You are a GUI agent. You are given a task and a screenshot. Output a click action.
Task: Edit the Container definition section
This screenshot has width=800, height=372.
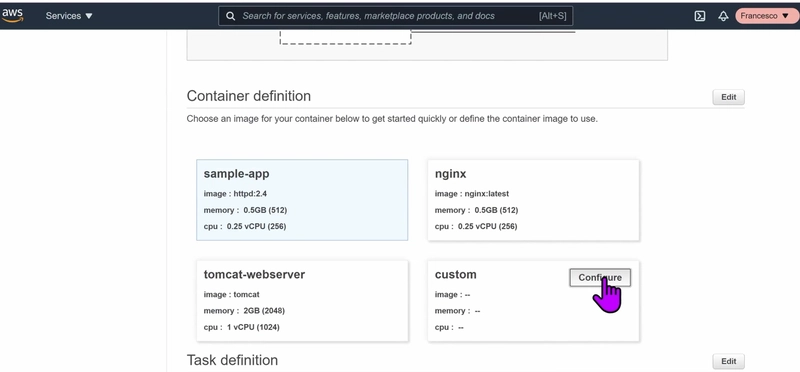click(728, 97)
